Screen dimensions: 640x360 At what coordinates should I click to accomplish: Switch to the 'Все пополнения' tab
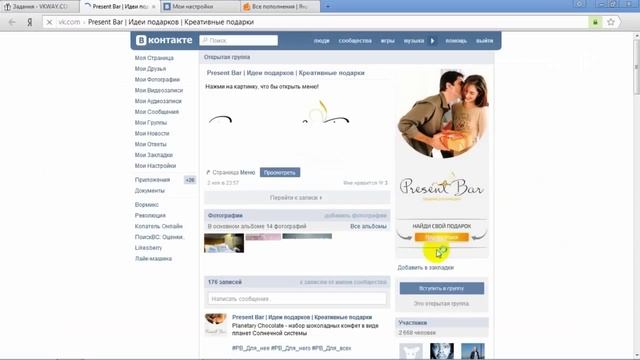tap(280, 7)
